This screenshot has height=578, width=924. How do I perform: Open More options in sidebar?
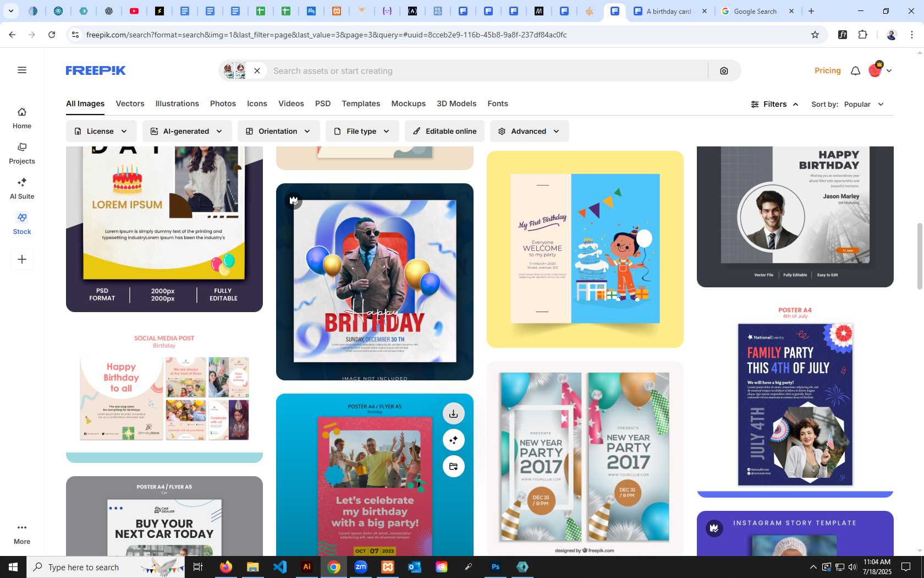(22, 534)
